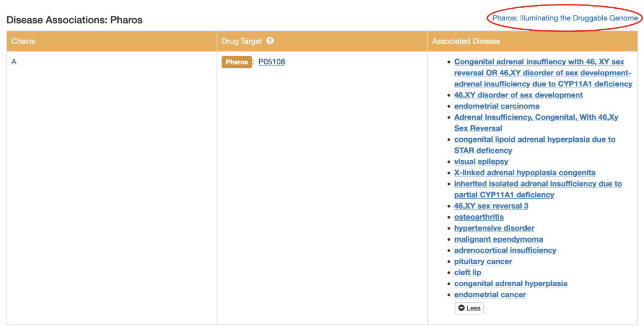Open the endometrial cancer link
Screen dimensions: 644x327
(490, 295)
